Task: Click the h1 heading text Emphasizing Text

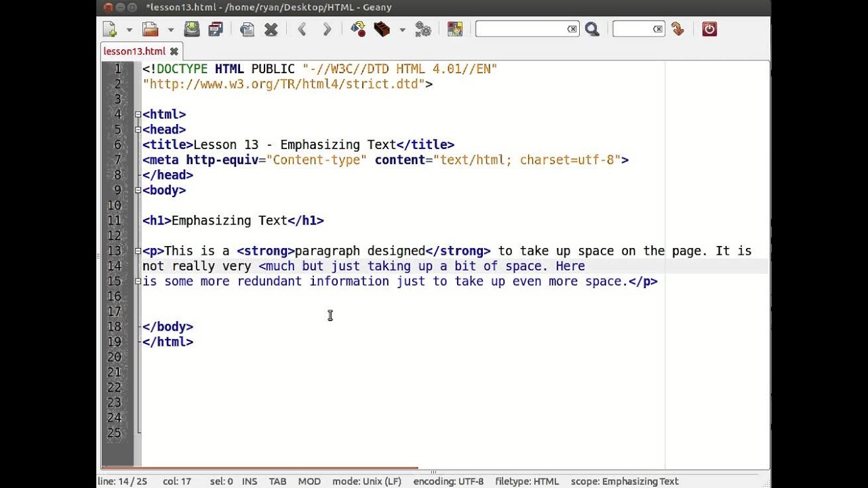Action: point(229,220)
